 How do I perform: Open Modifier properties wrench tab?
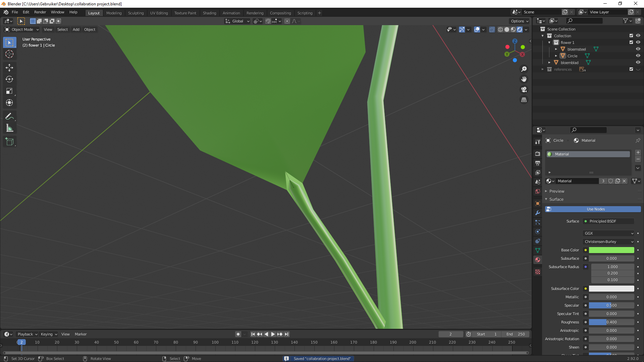(x=538, y=213)
